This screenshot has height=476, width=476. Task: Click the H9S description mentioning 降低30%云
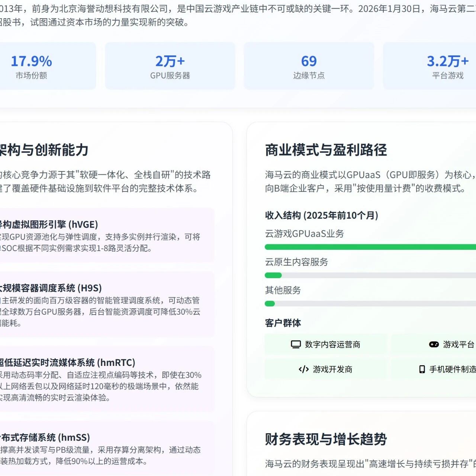coord(100,312)
